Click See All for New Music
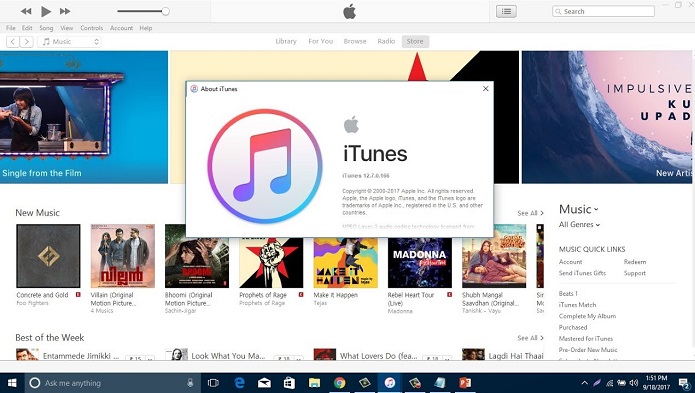Screen dimensions: 695x393 [530, 213]
